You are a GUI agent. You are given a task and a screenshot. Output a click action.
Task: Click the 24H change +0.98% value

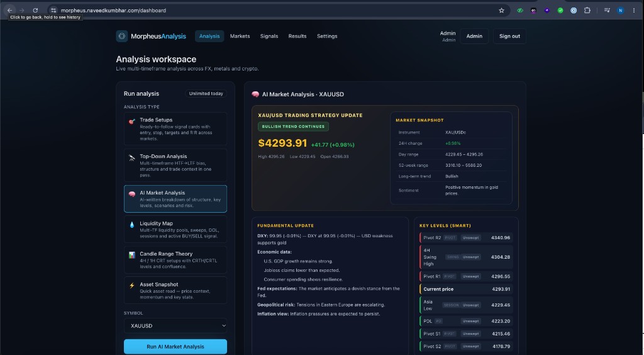[x=453, y=144]
